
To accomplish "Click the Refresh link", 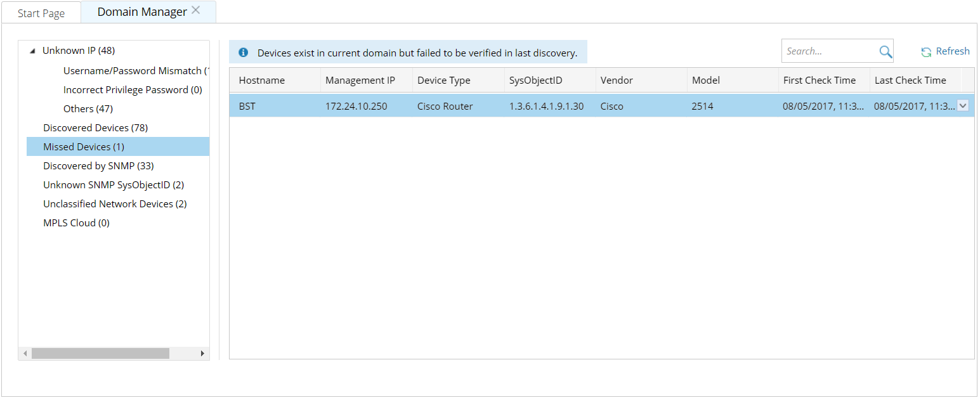I will 953,51.
